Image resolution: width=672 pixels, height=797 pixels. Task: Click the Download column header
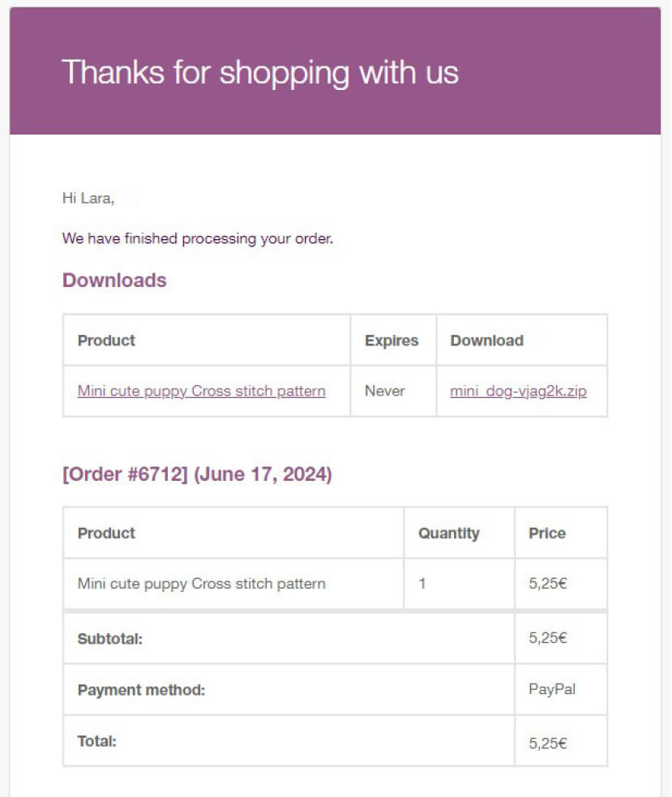coord(486,341)
